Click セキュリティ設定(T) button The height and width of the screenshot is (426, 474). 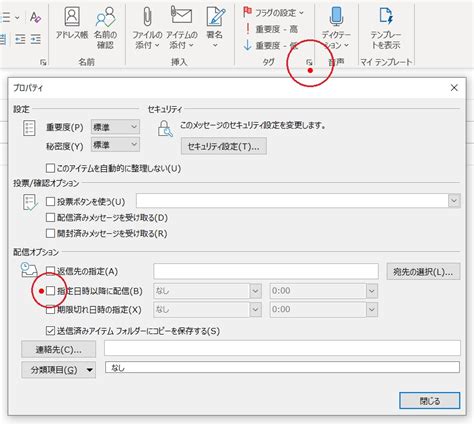pyautogui.click(x=224, y=146)
